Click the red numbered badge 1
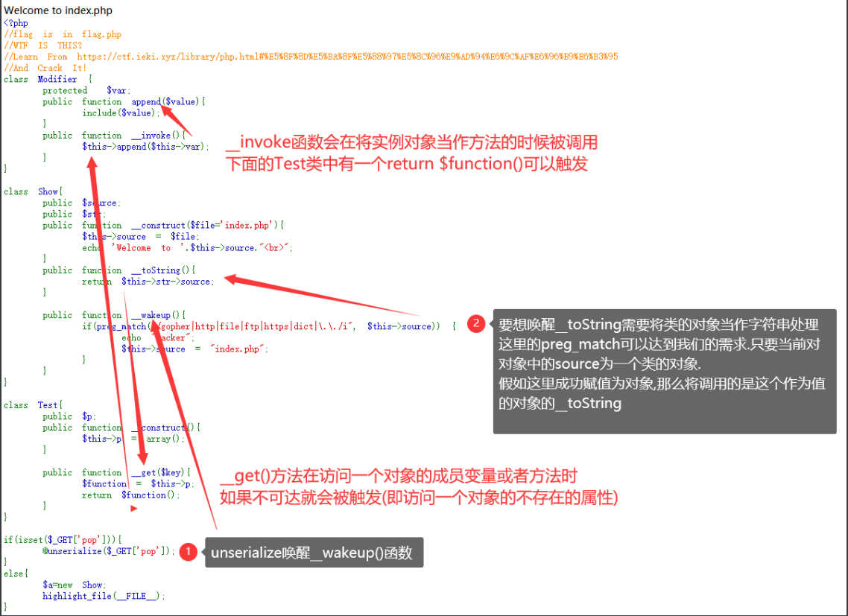 [x=188, y=551]
